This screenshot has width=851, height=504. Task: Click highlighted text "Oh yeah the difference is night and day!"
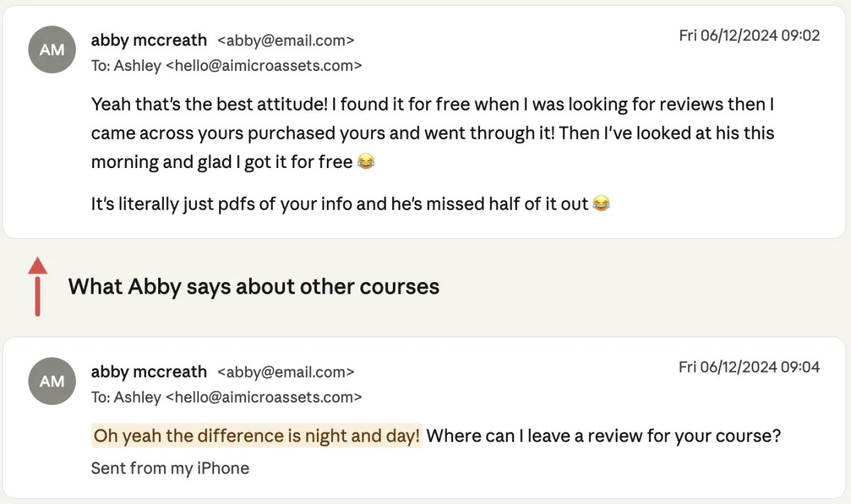pyautogui.click(x=257, y=435)
